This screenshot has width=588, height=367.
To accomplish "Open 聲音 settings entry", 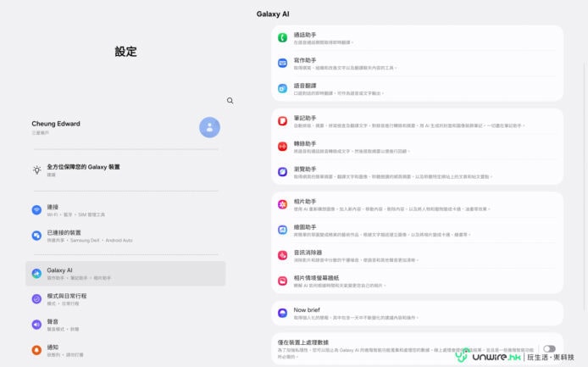I will coord(125,325).
